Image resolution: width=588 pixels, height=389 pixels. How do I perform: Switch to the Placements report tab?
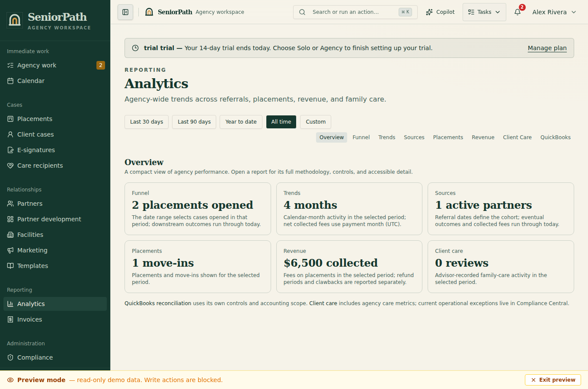[x=448, y=137]
